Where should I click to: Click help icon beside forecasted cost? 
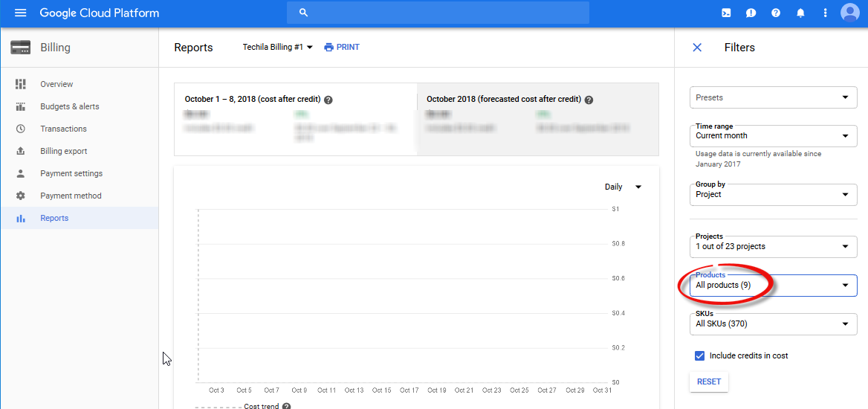[589, 100]
